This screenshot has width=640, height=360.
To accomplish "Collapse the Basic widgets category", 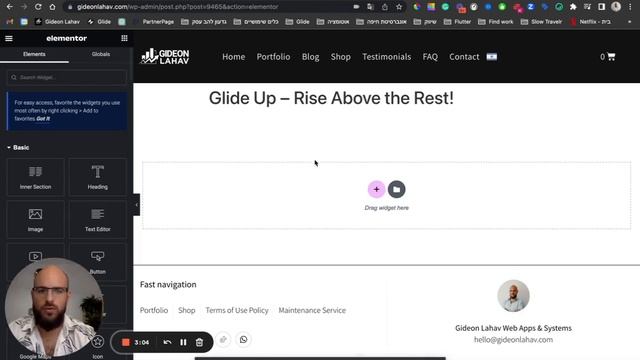I will coord(18,147).
